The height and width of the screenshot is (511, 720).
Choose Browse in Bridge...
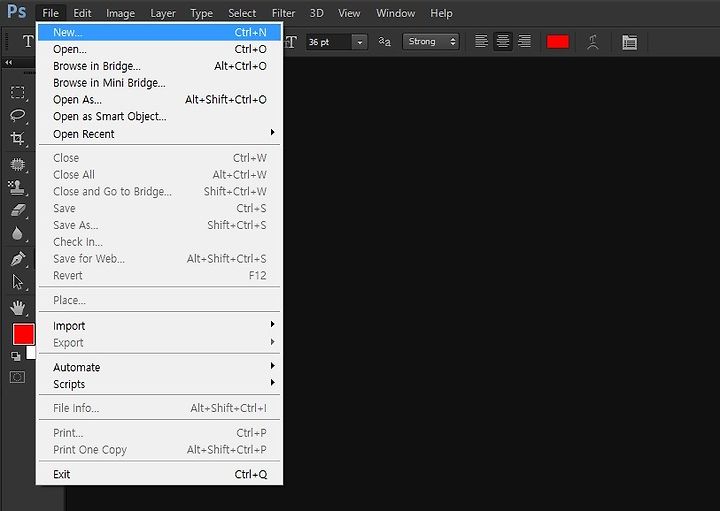[159, 66]
